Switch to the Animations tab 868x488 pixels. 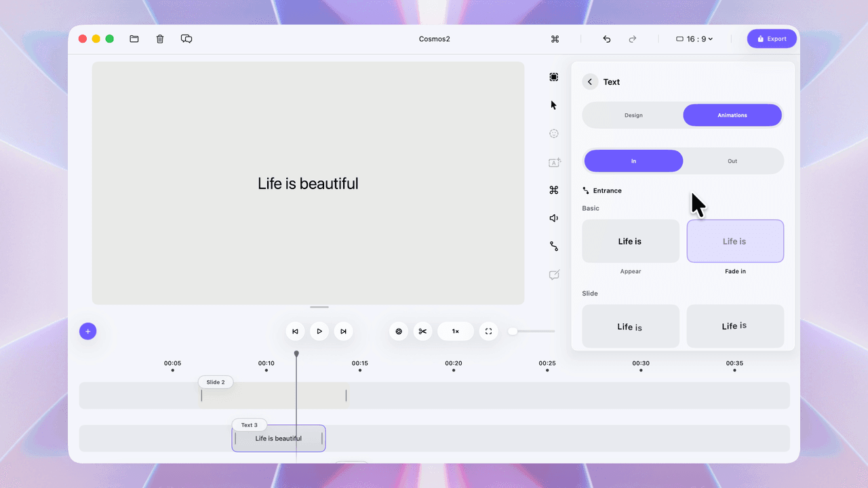pyautogui.click(x=732, y=115)
